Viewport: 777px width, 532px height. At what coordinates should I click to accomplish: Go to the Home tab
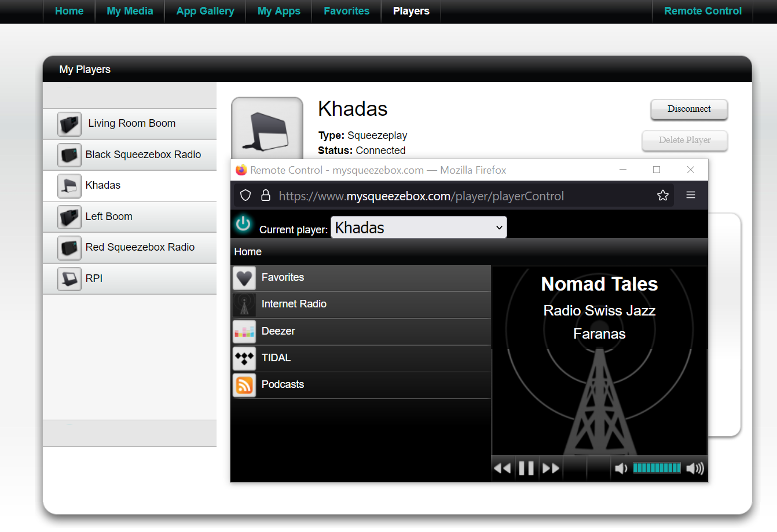click(69, 11)
